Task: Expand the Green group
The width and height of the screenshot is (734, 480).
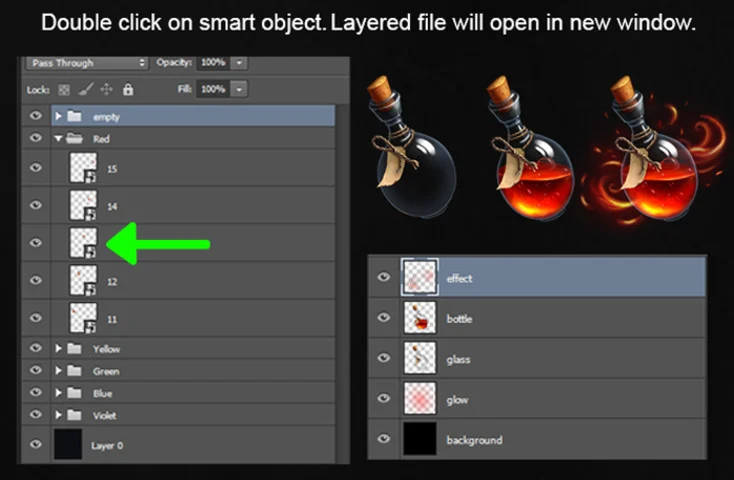Action: (x=58, y=370)
